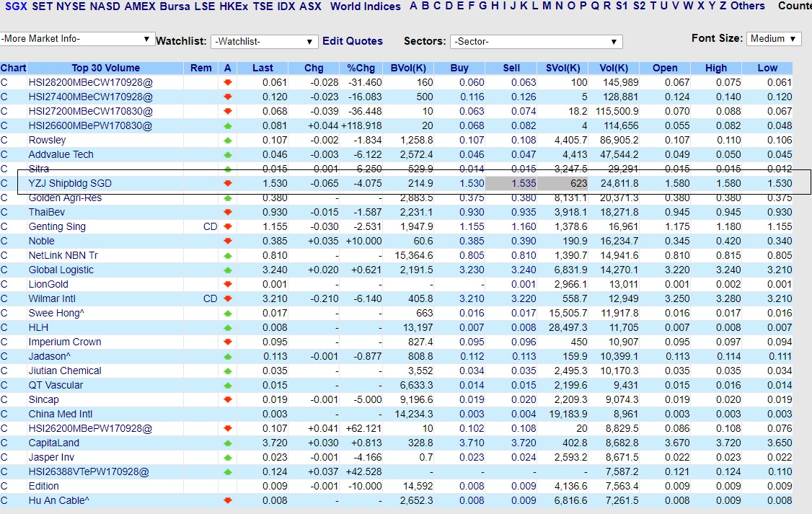The height and width of the screenshot is (514, 812).
Task: Change Font Size Medium dropdown
Action: pyautogui.click(x=773, y=39)
